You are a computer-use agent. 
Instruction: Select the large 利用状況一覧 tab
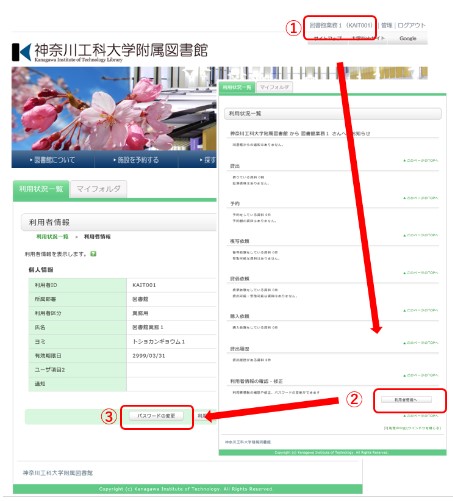41,189
